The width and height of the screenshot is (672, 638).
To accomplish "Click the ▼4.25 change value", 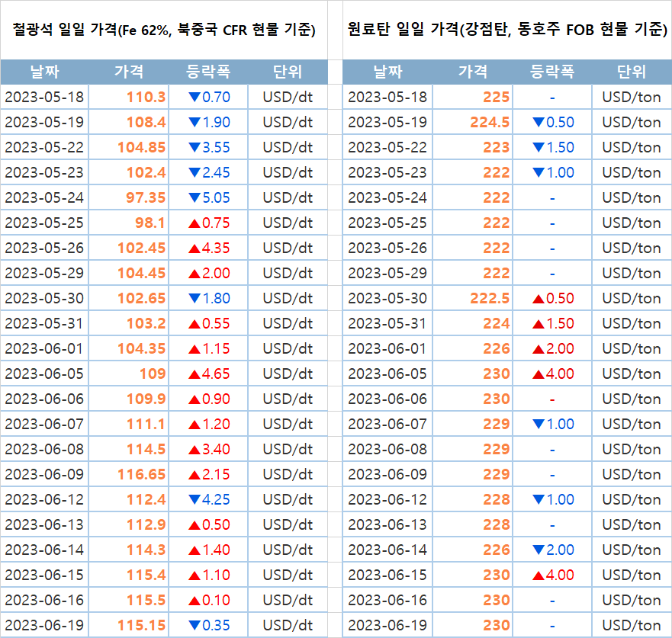I will tap(209, 500).
